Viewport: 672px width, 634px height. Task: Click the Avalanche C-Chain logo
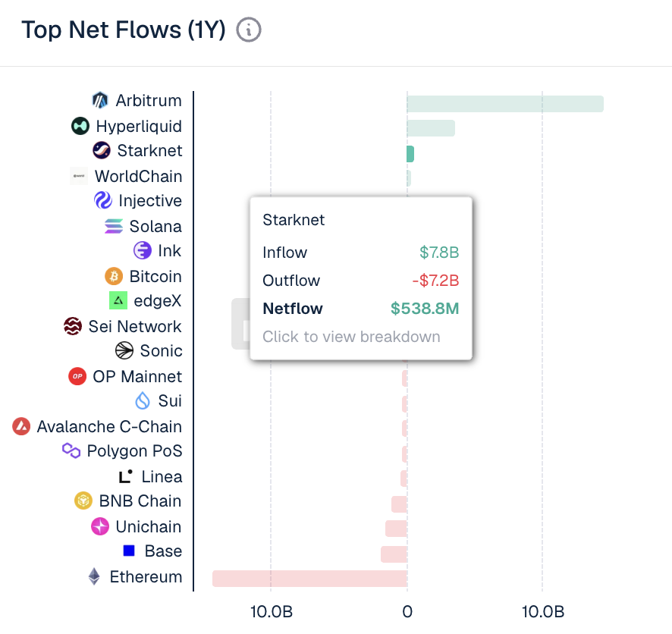pyautogui.click(x=21, y=427)
